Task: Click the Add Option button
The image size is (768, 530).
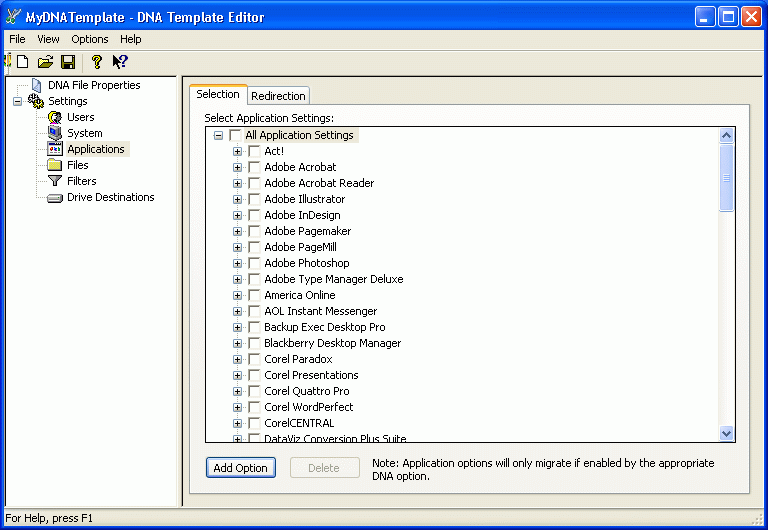Action: point(240,468)
